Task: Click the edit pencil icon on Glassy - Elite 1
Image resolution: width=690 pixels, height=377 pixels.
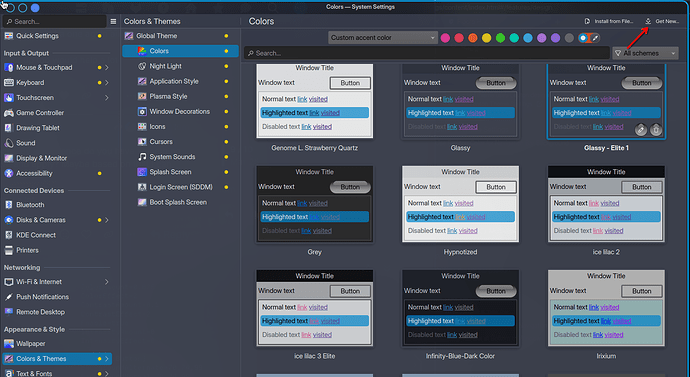Action: (641, 129)
